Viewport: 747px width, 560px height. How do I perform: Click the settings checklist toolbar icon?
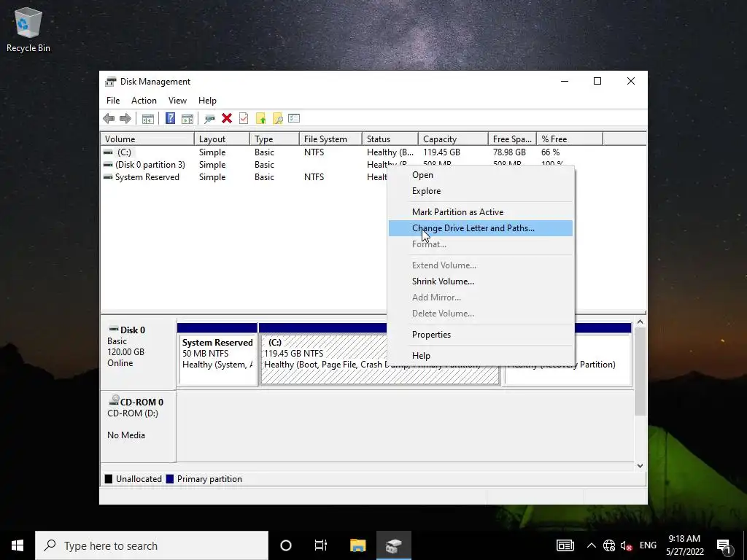tap(294, 119)
